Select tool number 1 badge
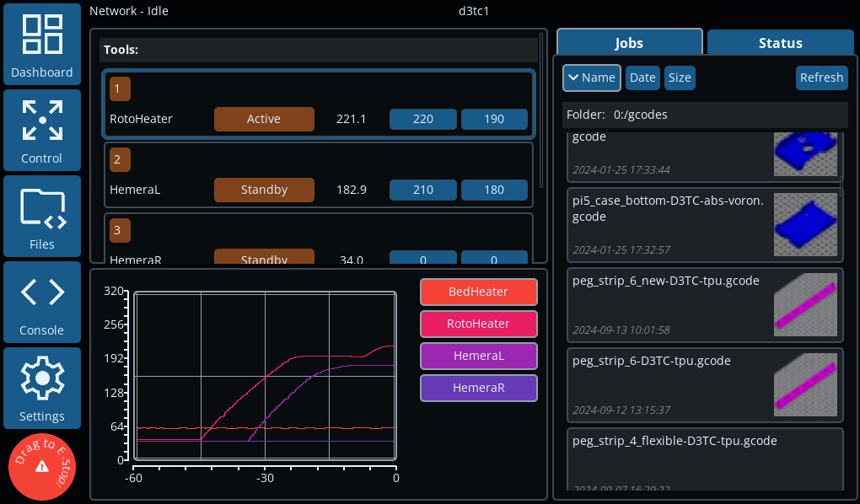Screen dimensions: 860x504 coord(121,88)
